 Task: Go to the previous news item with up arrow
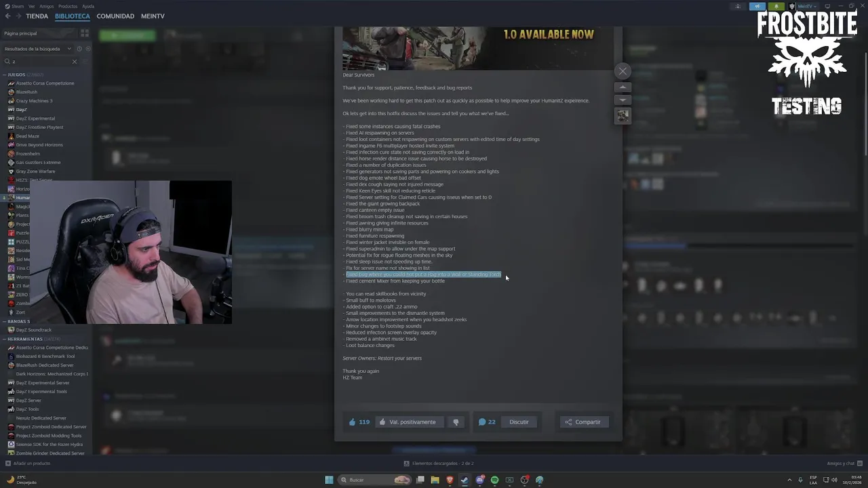click(x=623, y=87)
